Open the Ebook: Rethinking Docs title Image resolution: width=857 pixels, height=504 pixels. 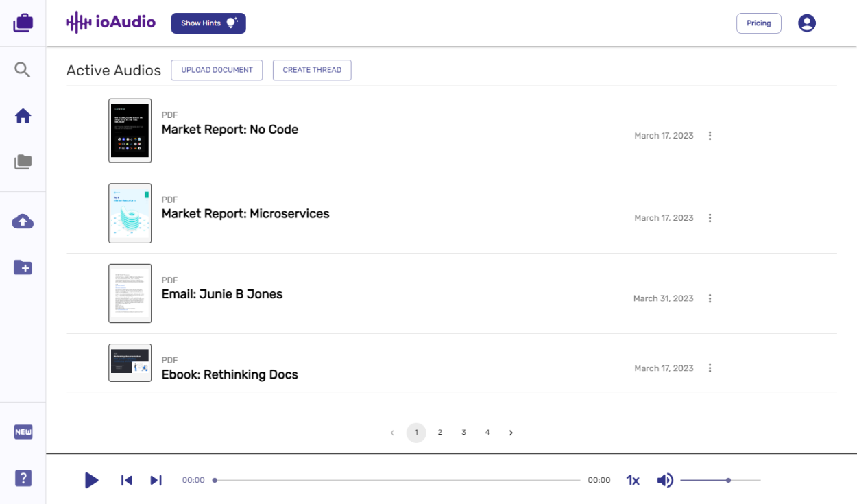(230, 374)
